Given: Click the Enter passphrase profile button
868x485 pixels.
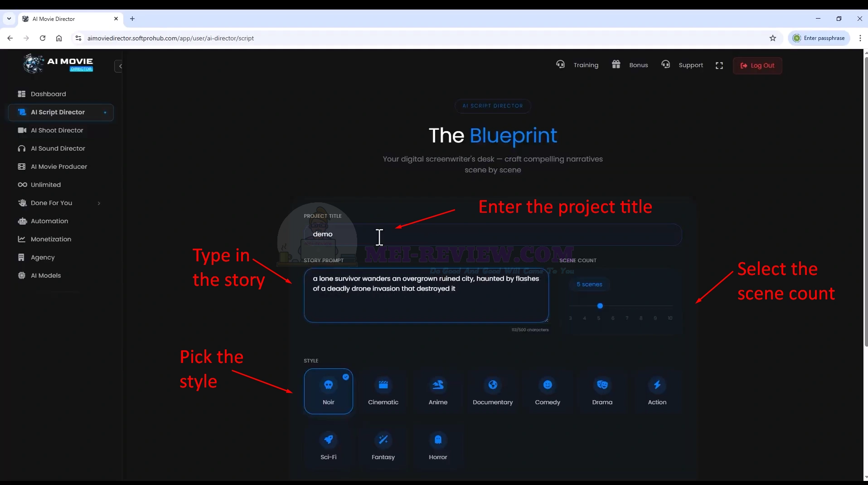Looking at the screenshot, I should point(820,38).
